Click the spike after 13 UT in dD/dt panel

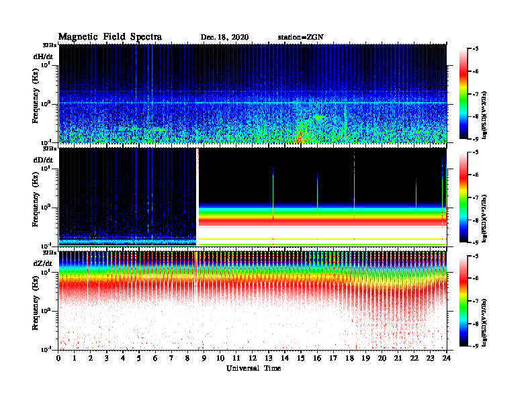pos(273,195)
